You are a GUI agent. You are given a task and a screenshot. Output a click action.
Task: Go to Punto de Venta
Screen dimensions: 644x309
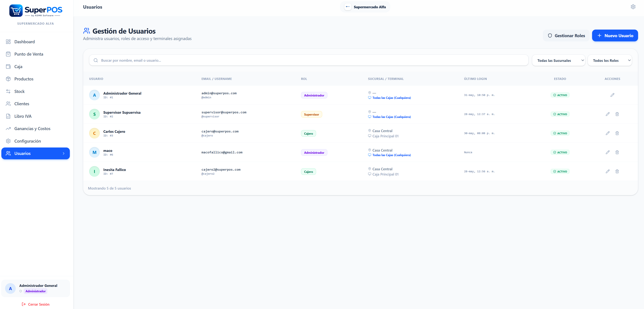click(x=36, y=54)
